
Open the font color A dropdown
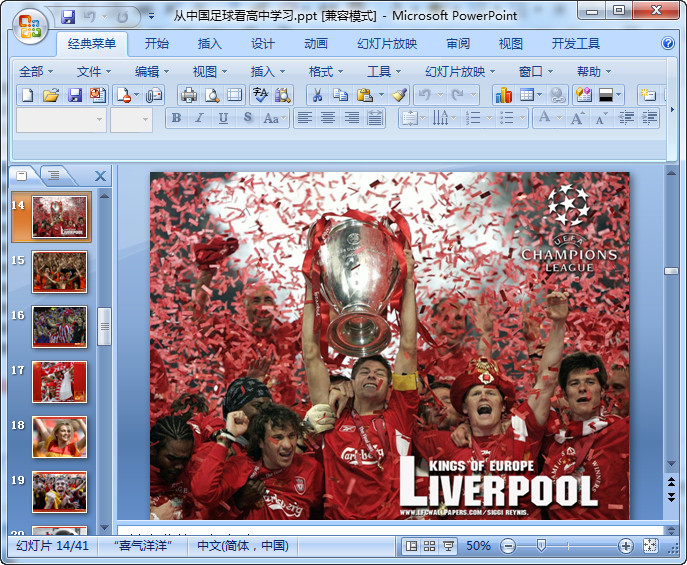pos(559,118)
